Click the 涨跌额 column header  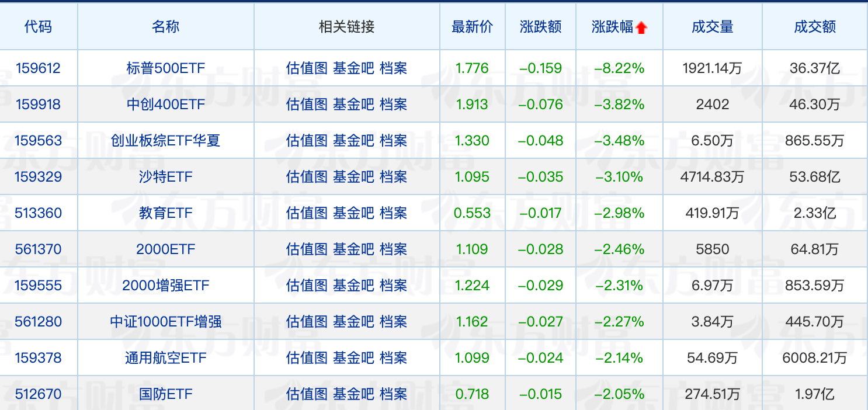click(541, 27)
